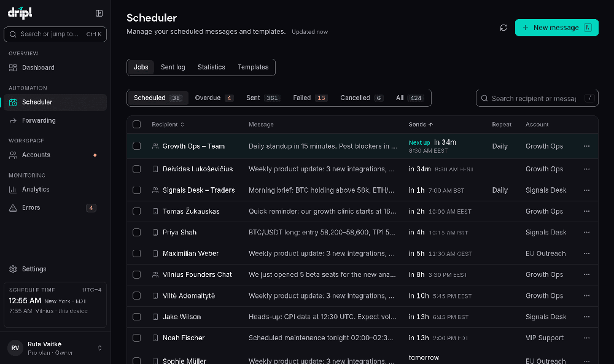This screenshot has width=614, height=364.
Task: Click the Noah Fischer recipient name
Action: pyautogui.click(x=184, y=338)
